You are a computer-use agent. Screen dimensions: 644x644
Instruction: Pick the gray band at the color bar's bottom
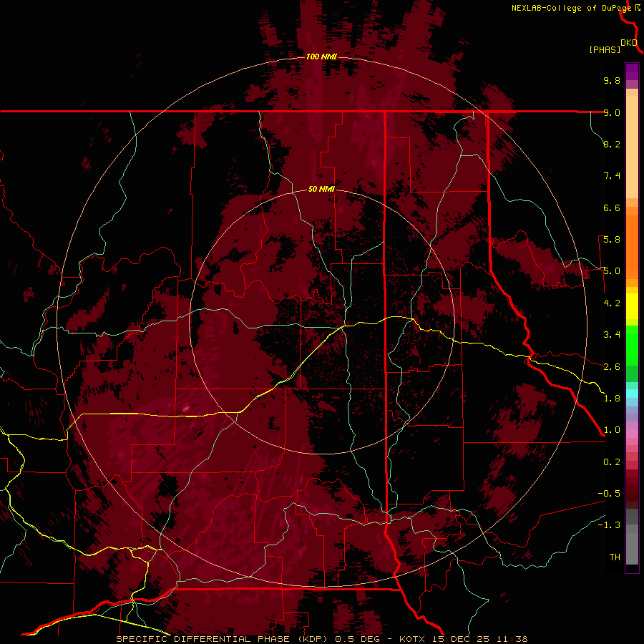tap(632, 546)
